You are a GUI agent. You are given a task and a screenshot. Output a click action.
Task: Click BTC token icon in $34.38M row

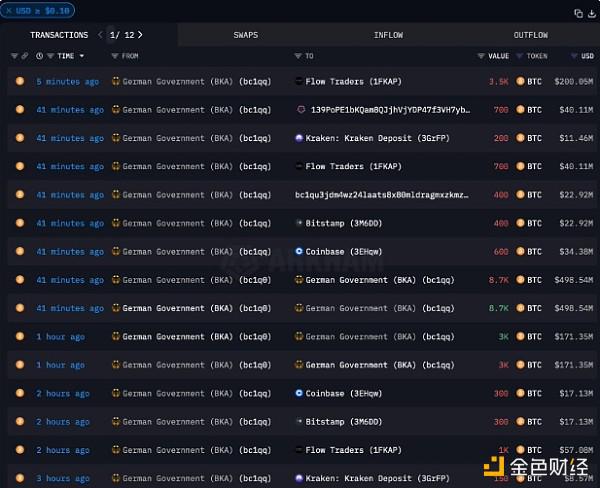tap(520, 251)
